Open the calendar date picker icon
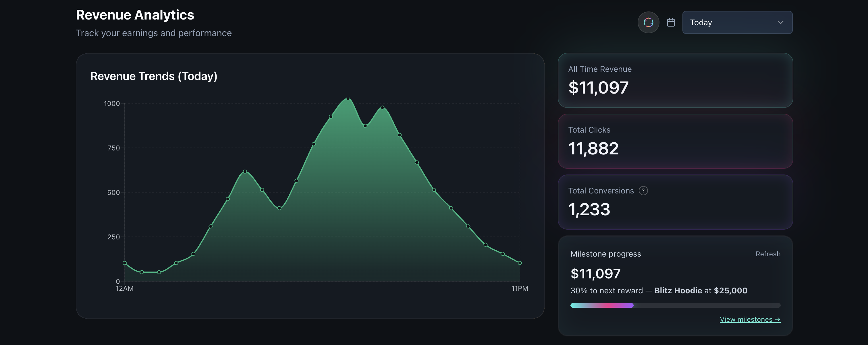Image resolution: width=868 pixels, height=345 pixels. (671, 22)
